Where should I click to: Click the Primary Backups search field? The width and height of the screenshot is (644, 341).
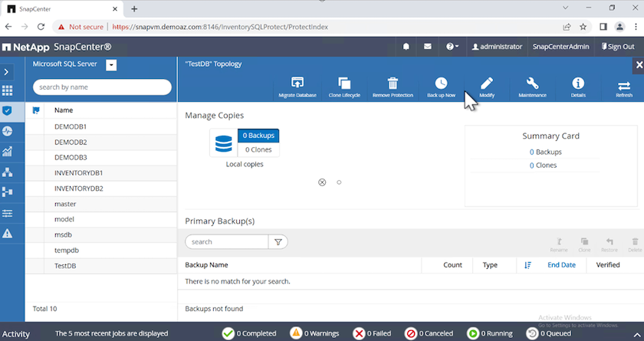[x=227, y=242]
